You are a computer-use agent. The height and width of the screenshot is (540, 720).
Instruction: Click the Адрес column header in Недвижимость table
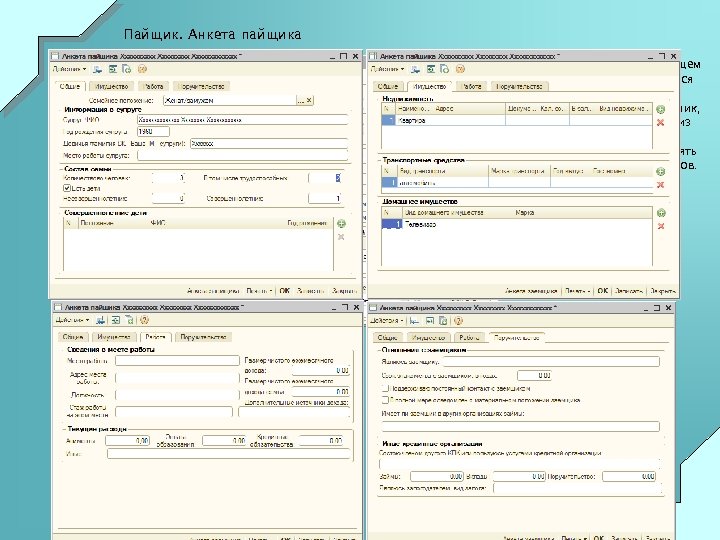coord(444,109)
